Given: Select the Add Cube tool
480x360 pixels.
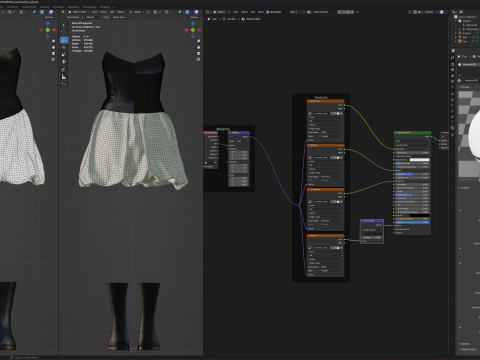Looking at the screenshot, I should (64, 85).
